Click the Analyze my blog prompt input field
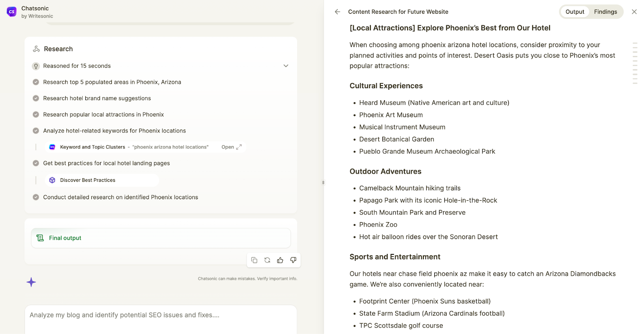The width and height of the screenshot is (644, 334). point(161,319)
